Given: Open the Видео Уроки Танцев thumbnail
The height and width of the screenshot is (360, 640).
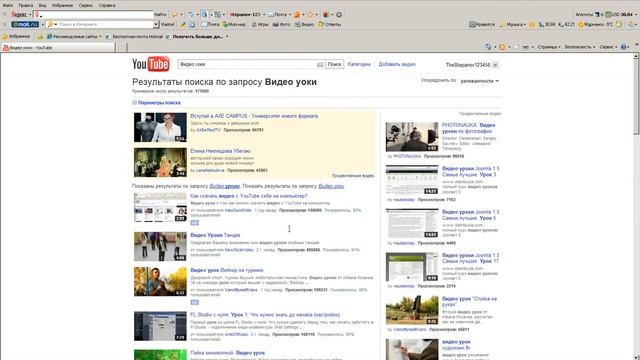Looking at the screenshot, I should click(160, 247).
